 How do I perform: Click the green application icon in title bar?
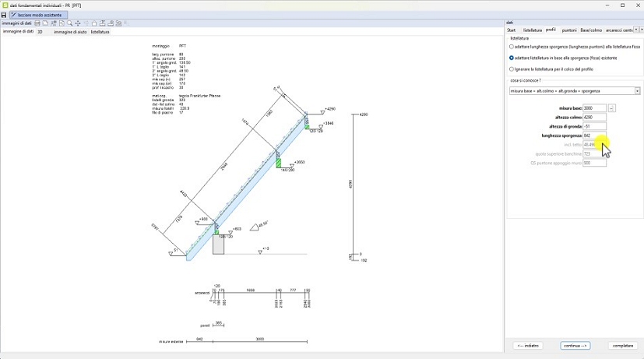tap(5, 5)
